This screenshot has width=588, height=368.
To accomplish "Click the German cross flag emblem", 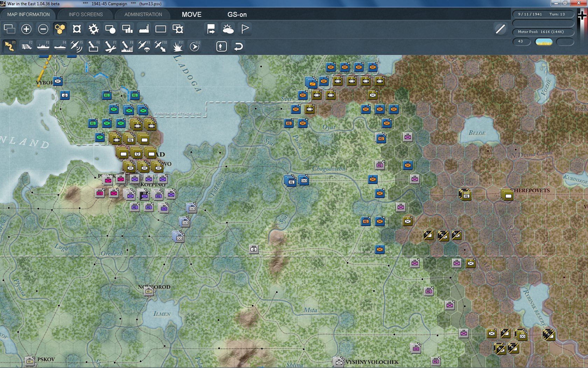I will coord(582,16).
